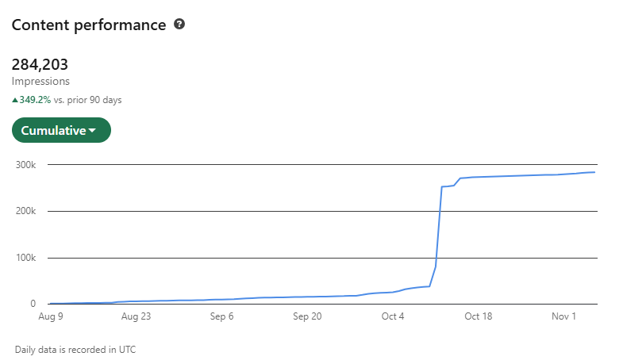Click the 100k y-axis label
The image size is (623, 364).
(24, 258)
